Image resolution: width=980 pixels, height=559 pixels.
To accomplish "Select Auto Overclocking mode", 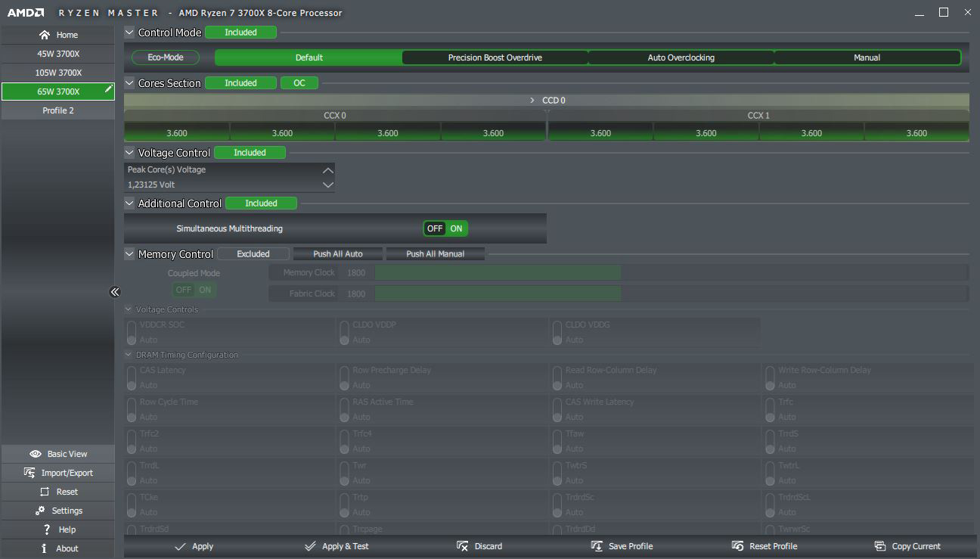I will coord(681,57).
